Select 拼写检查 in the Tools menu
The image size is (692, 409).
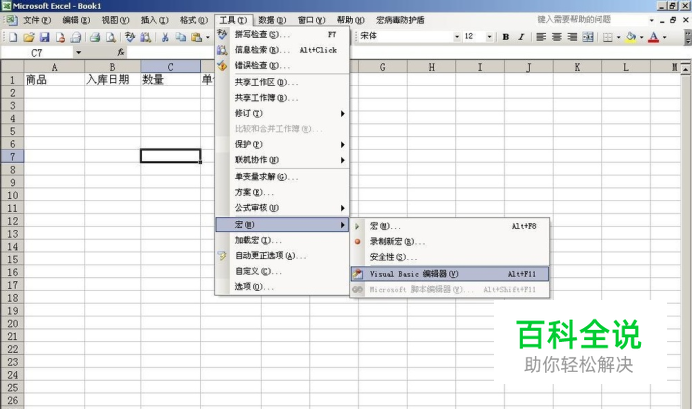pos(282,34)
